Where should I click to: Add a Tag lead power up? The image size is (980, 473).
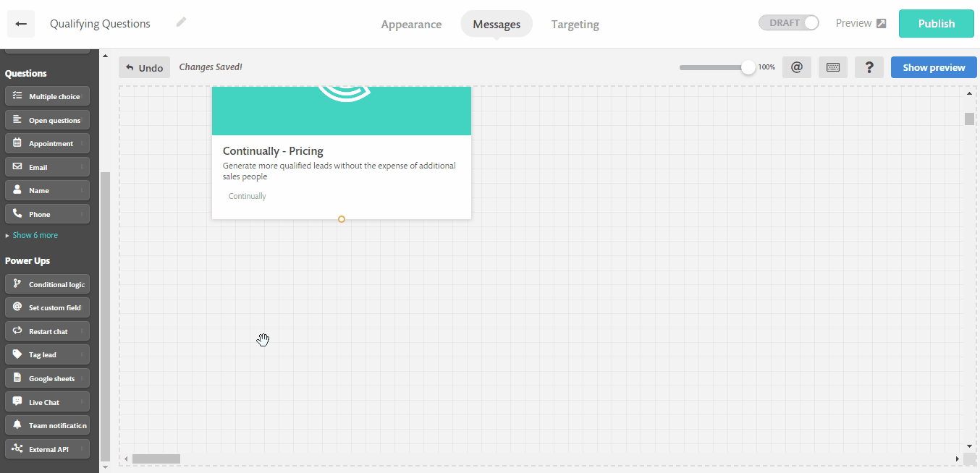click(x=47, y=354)
